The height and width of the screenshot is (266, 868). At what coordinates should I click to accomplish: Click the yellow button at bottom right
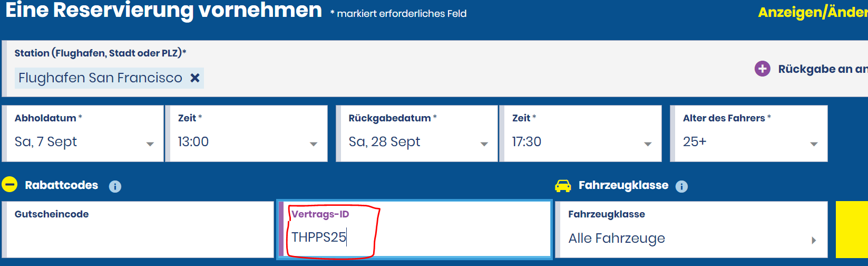pyautogui.click(x=852, y=229)
